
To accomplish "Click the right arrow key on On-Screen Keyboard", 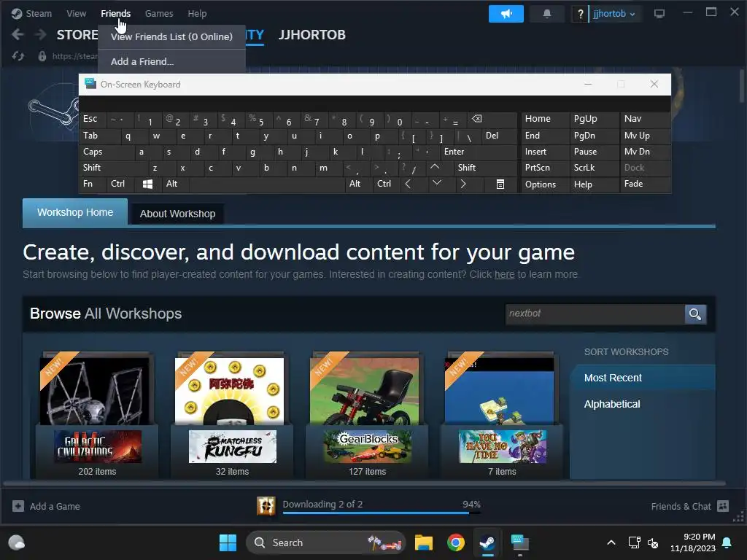I will [463, 184].
